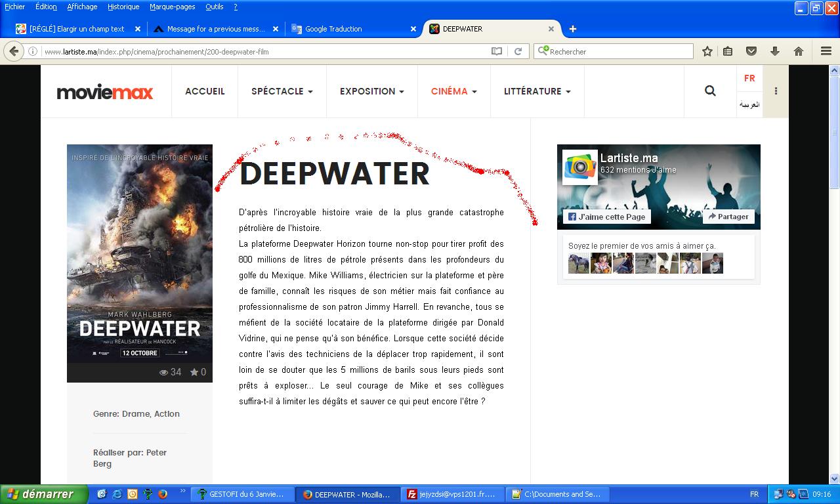Switch site language to Arabic (العربية)

tap(749, 104)
